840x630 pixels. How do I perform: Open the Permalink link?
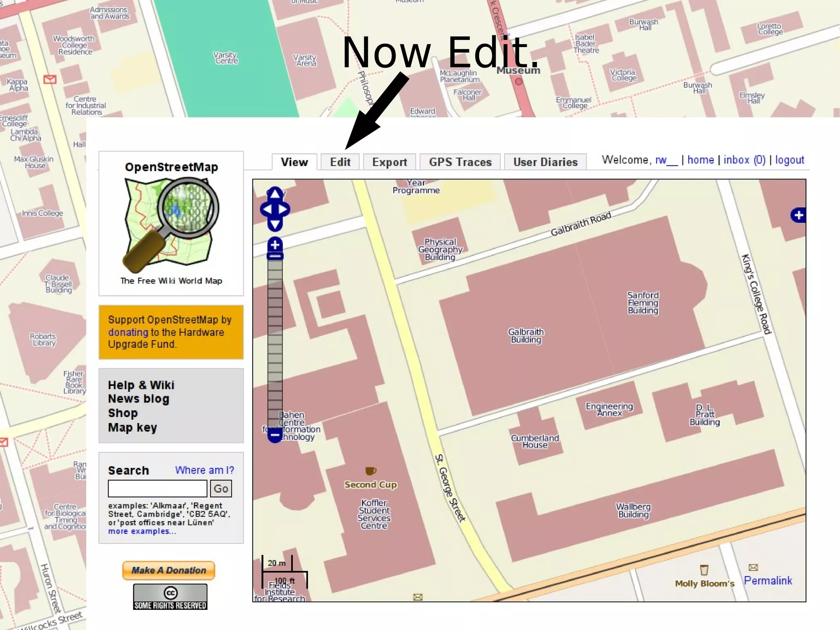pos(768,581)
